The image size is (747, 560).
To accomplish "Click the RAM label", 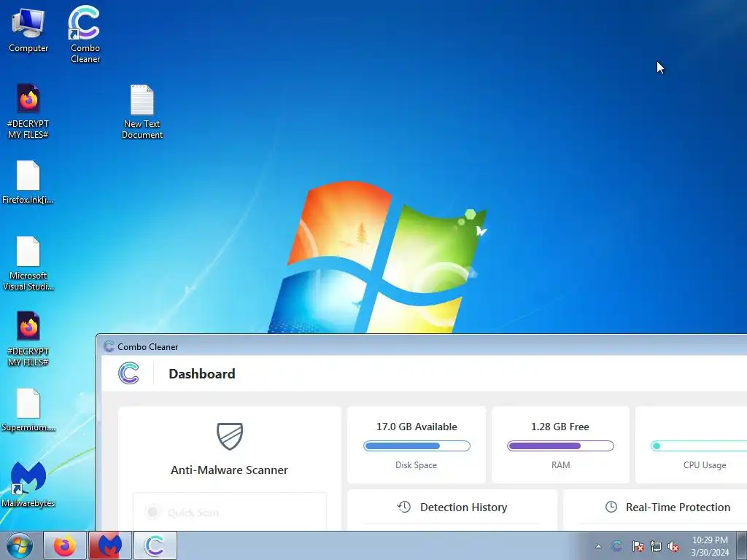I will (x=561, y=464).
